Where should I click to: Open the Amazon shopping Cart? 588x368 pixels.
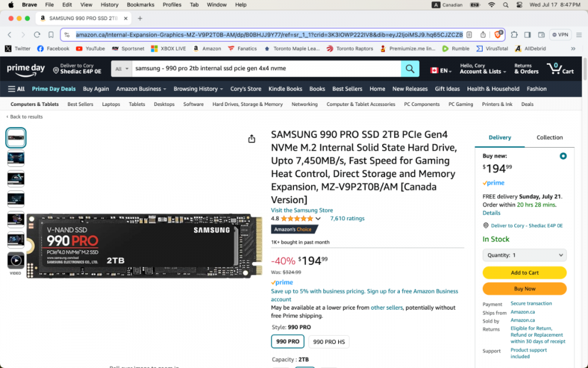pyautogui.click(x=561, y=69)
